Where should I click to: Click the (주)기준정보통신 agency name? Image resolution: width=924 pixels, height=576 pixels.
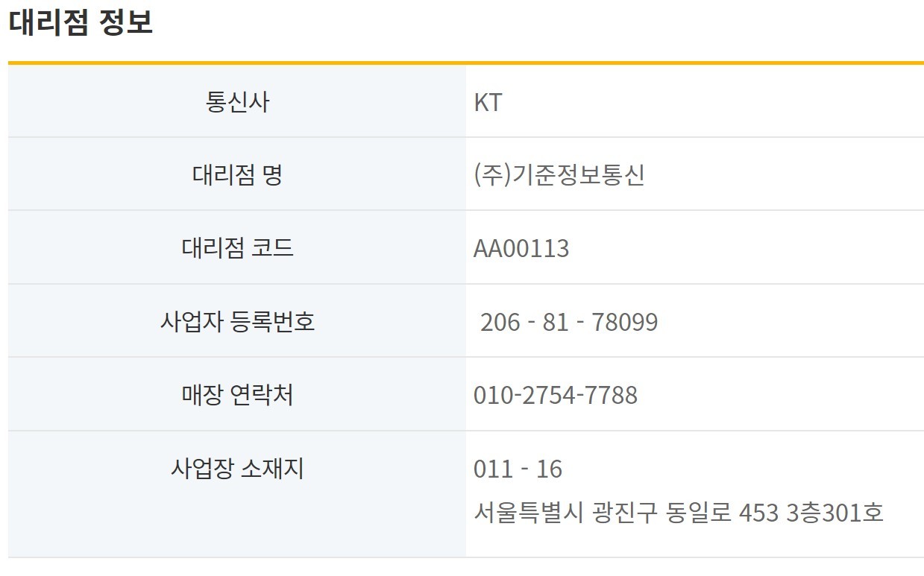559,175
